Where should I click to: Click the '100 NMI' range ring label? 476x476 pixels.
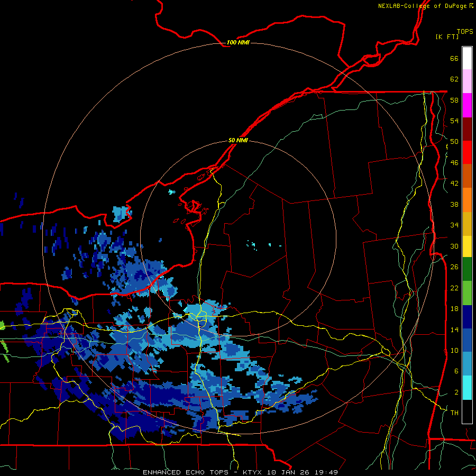(x=238, y=42)
